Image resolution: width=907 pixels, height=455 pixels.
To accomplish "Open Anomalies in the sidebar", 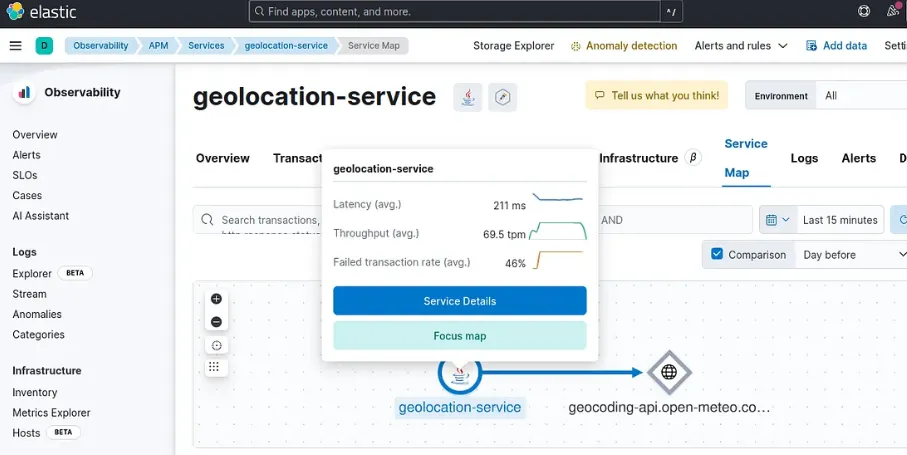I will pyautogui.click(x=37, y=314).
